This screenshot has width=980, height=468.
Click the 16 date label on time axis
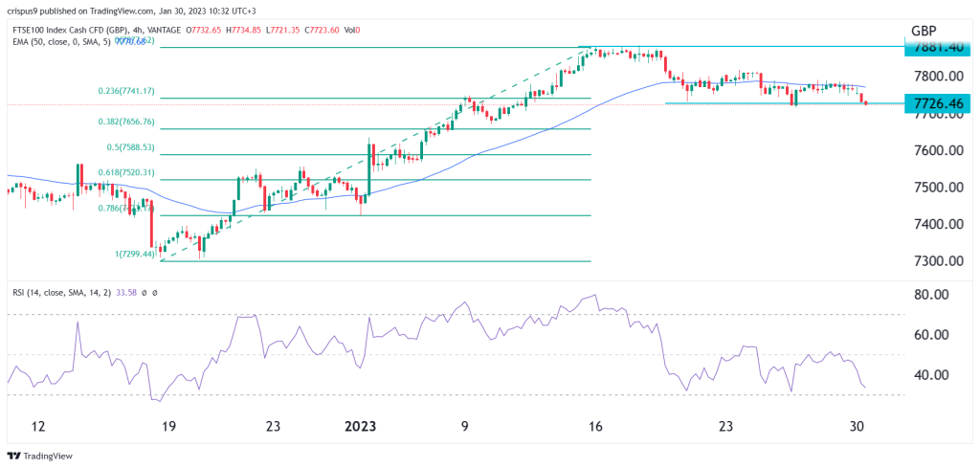(595, 428)
